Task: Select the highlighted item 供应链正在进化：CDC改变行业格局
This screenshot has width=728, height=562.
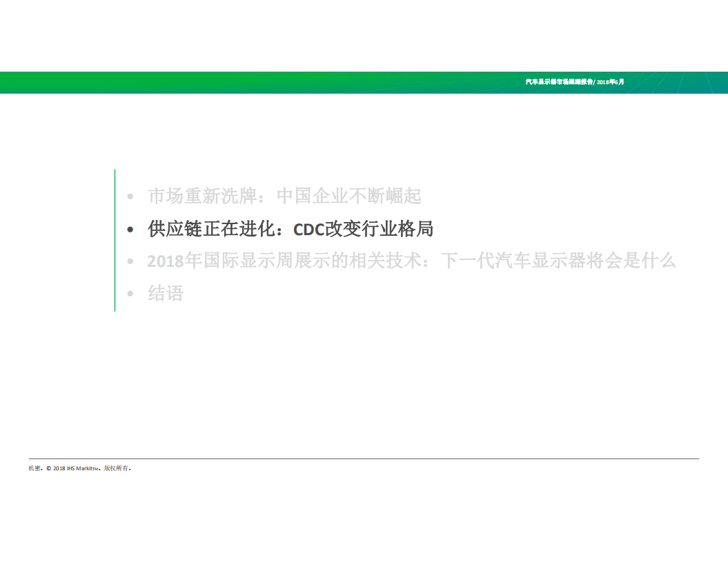Action: [x=290, y=228]
